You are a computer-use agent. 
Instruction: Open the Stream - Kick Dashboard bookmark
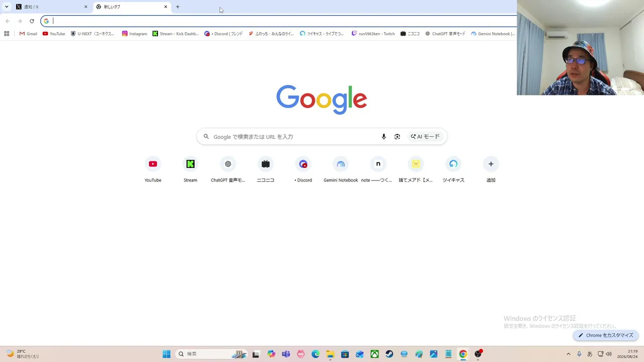[x=176, y=34]
